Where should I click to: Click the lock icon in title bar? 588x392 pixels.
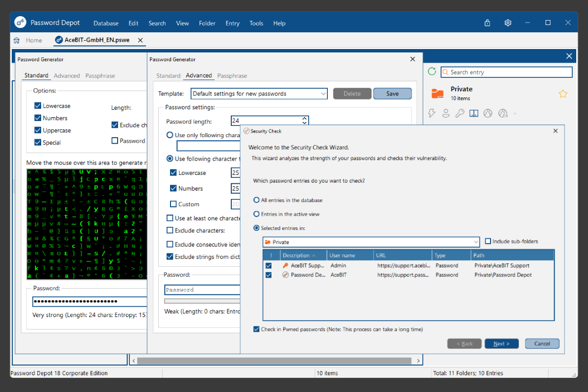point(487,23)
